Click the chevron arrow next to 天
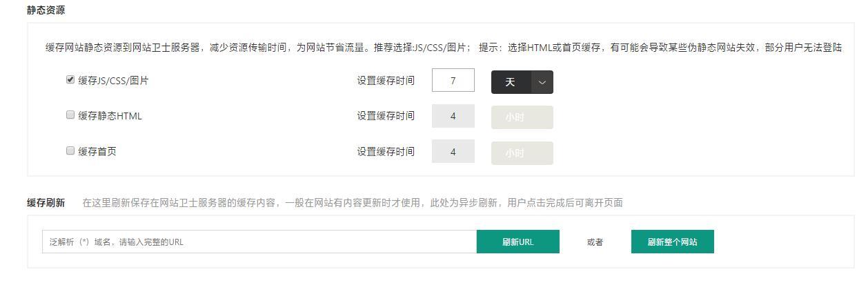The width and height of the screenshot is (868, 283). (x=542, y=82)
